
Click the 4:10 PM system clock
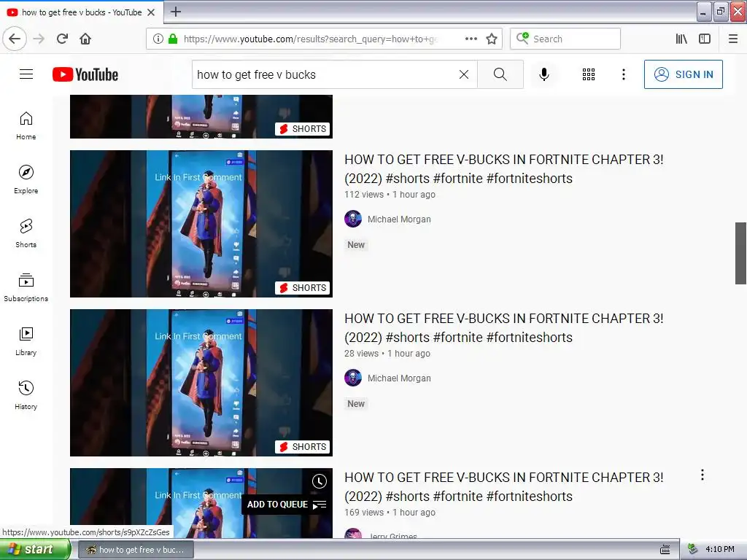(x=720, y=550)
